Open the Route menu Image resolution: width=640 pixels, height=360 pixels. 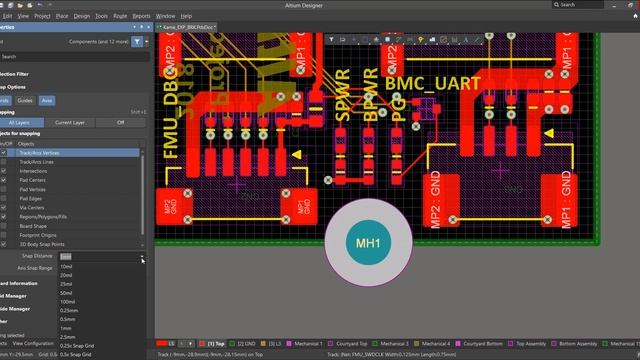[120, 16]
